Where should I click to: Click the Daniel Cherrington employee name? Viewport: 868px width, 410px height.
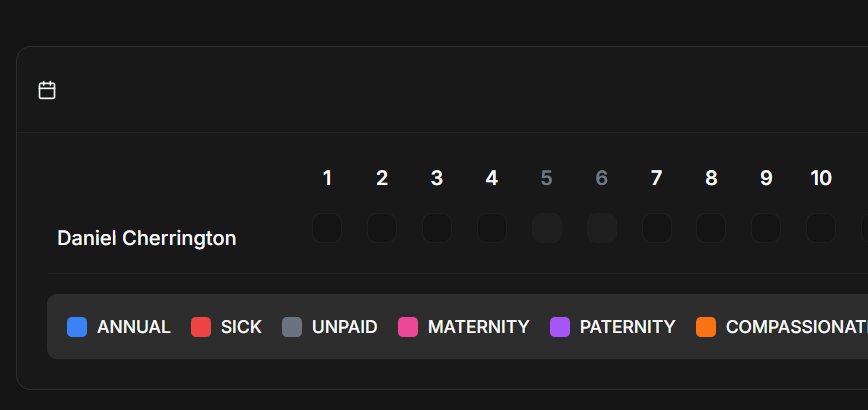tap(147, 238)
